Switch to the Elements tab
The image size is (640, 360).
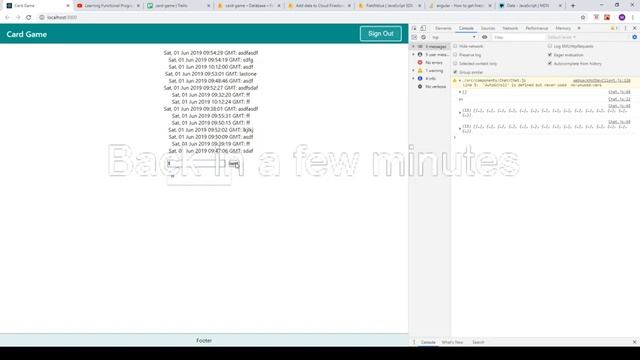[x=443, y=28]
